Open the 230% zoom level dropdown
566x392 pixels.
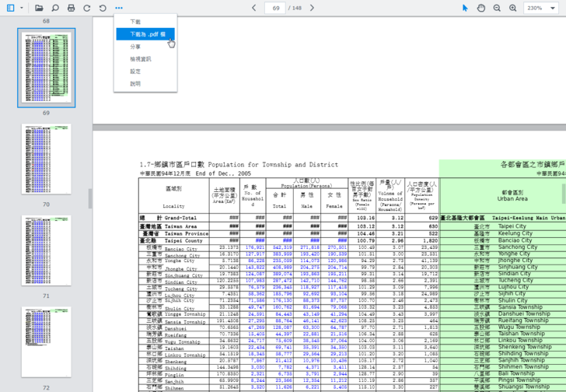542,8
